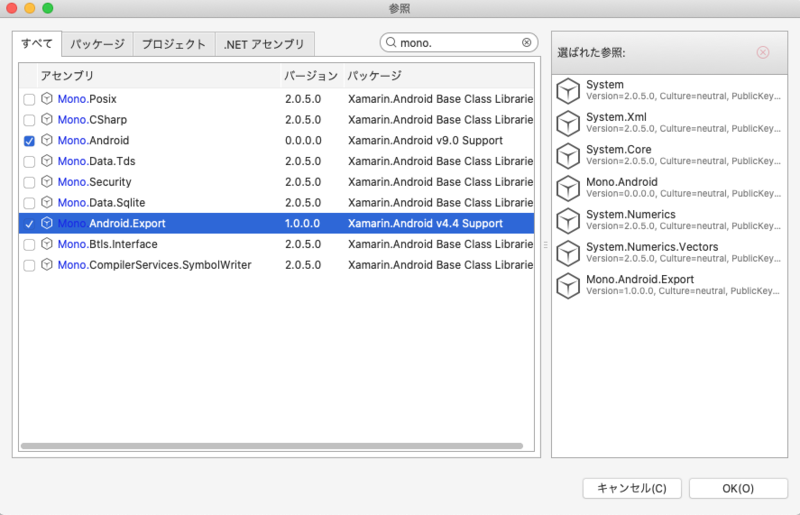Check the Mono.Posix checkbox
This screenshot has width=800, height=515.
coord(29,99)
